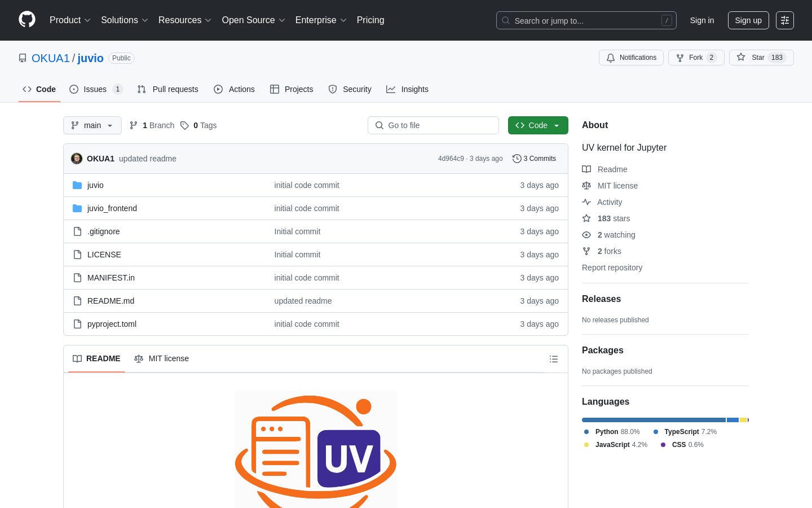Switch to the Insights tab
Screen dimensions: 812x508
point(407,89)
